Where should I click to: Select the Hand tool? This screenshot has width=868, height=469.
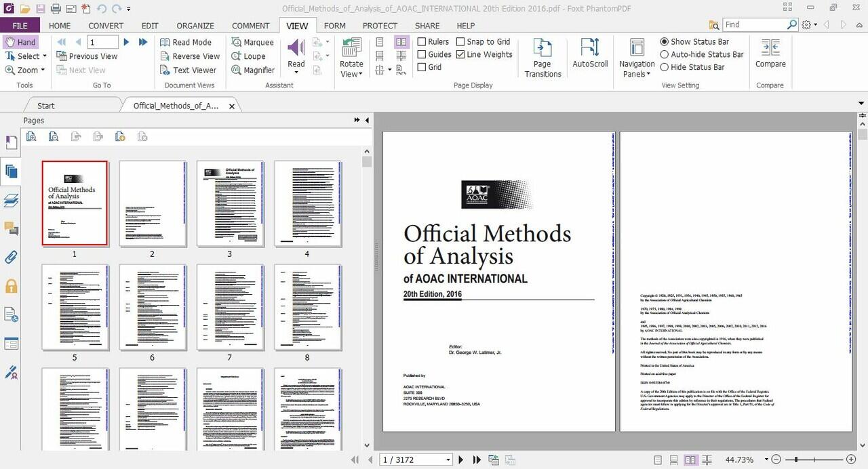tap(20, 42)
